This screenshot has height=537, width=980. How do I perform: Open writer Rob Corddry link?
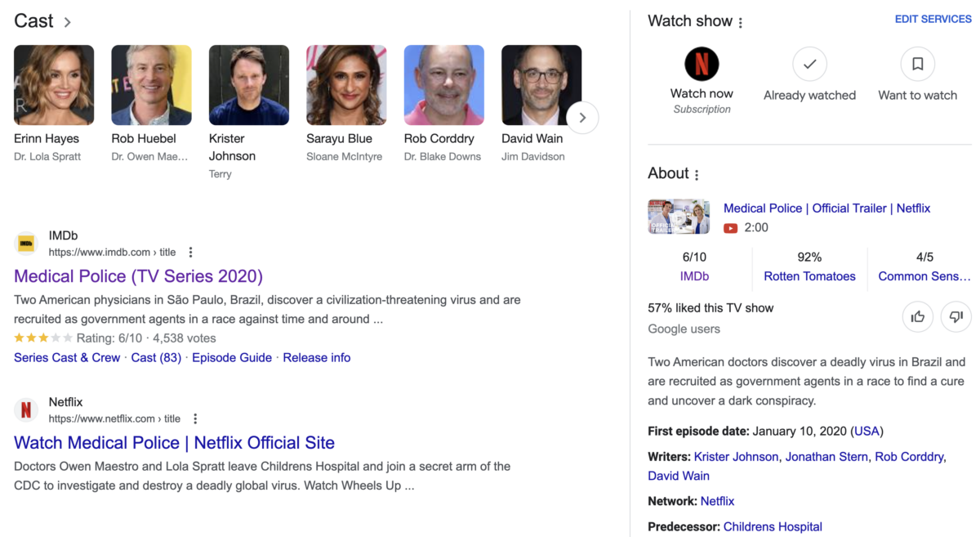(909, 457)
